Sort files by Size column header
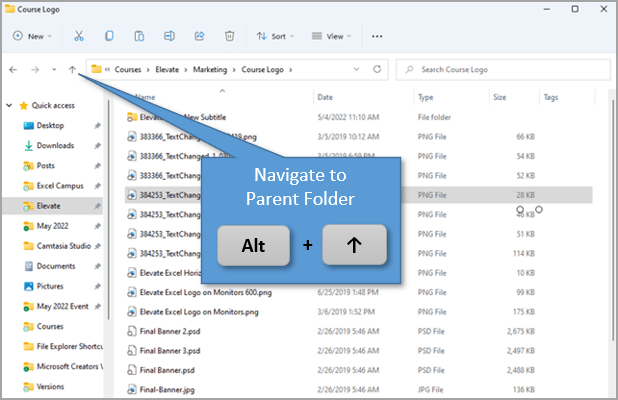 (x=499, y=97)
